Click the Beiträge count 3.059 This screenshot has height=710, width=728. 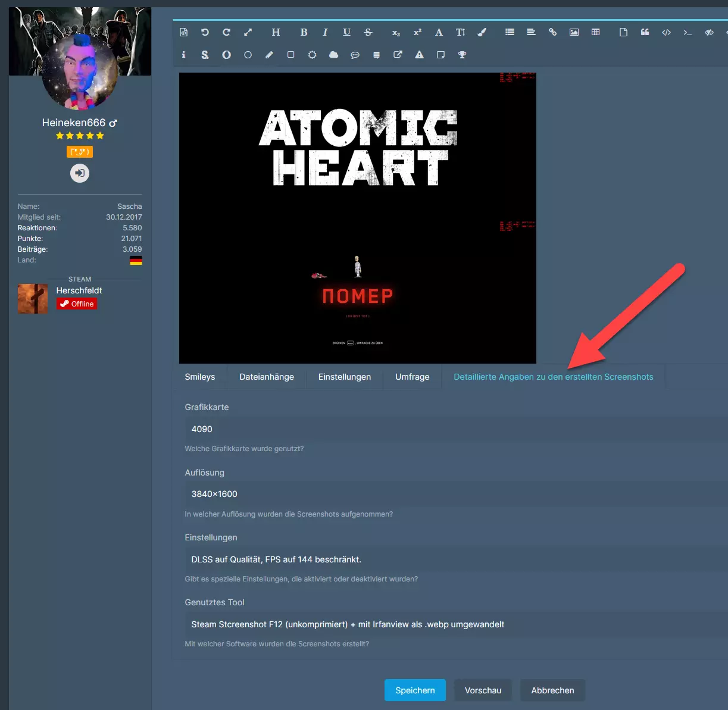click(x=132, y=249)
